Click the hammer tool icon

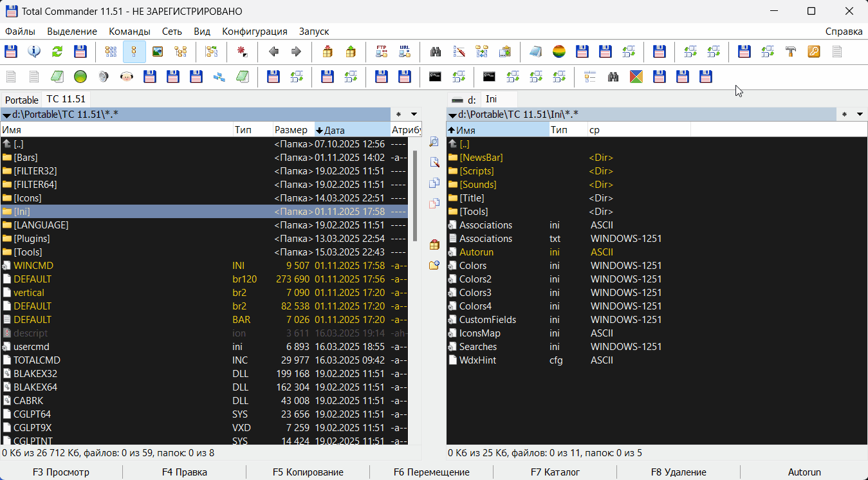coord(791,52)
